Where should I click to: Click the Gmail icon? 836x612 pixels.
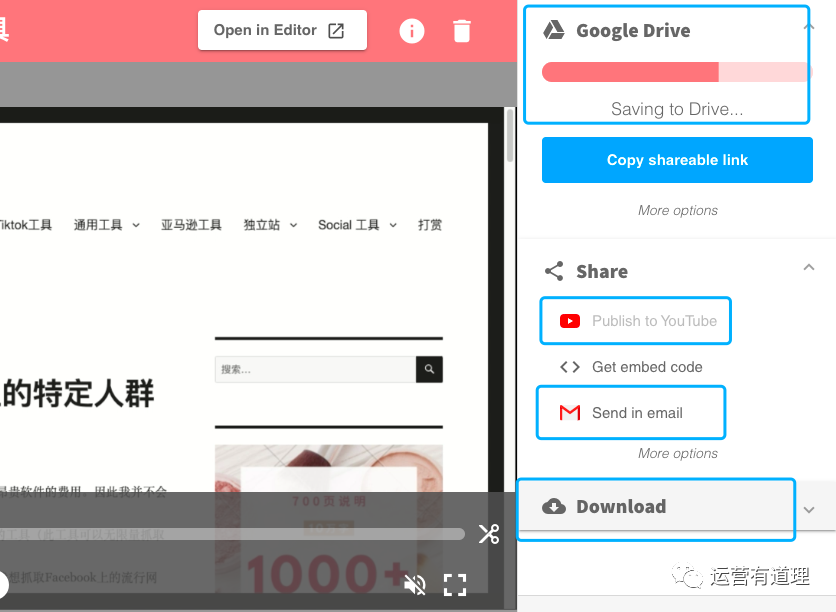tap(569, 413)
